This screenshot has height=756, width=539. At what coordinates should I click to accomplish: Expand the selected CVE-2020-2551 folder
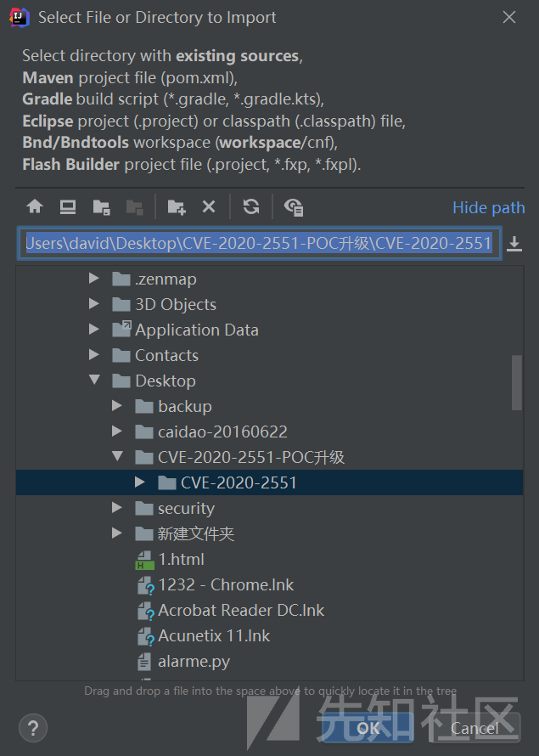pyautogui.click(x=140, y=482)
